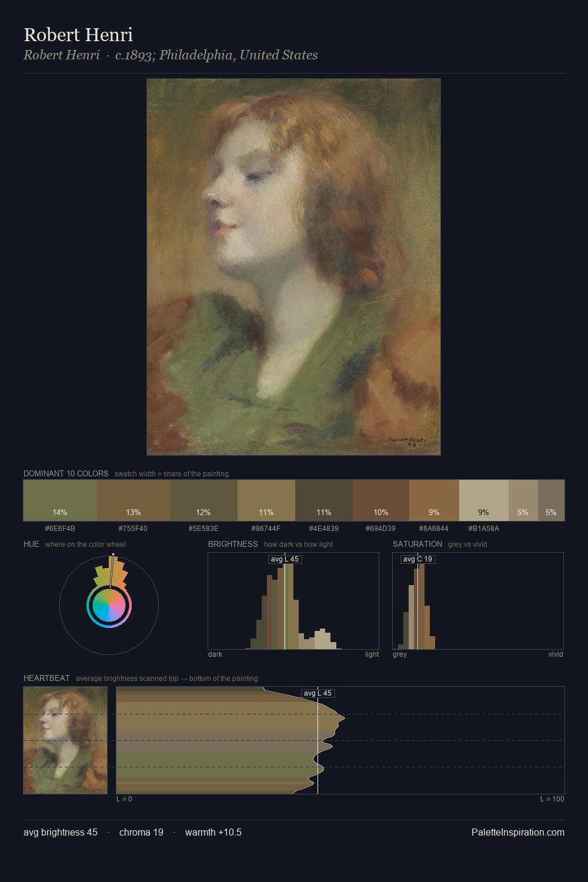This screenshot has height=882, width=588.
Task: Click the SATURATION section heading
Action: click(x=417, y=544)
